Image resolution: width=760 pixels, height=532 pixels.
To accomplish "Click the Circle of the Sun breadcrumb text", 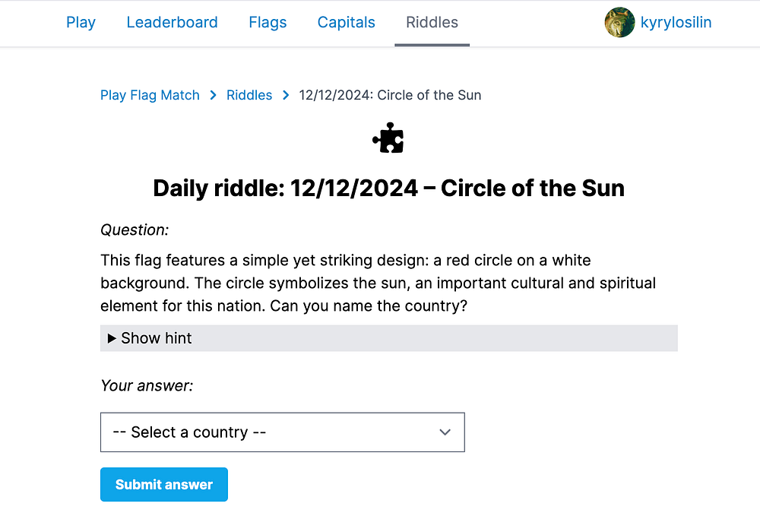I will click(390, 95).
